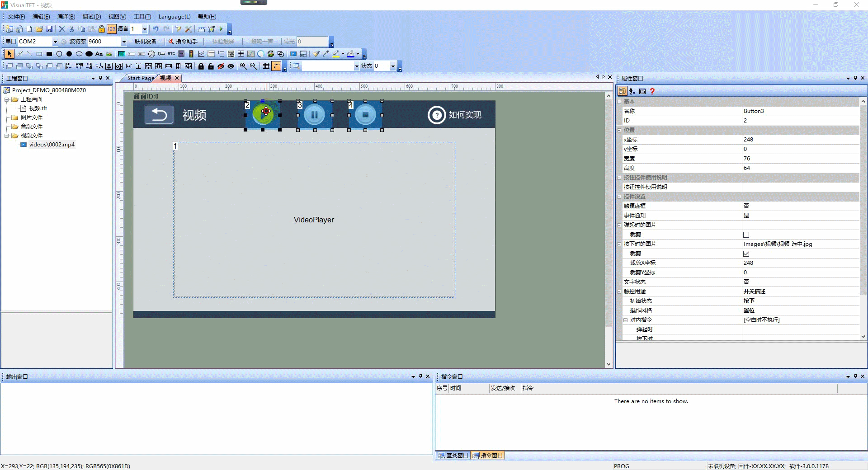868x470 pixels.
Task: Insert a QR code control
Action: click(231, 54)
